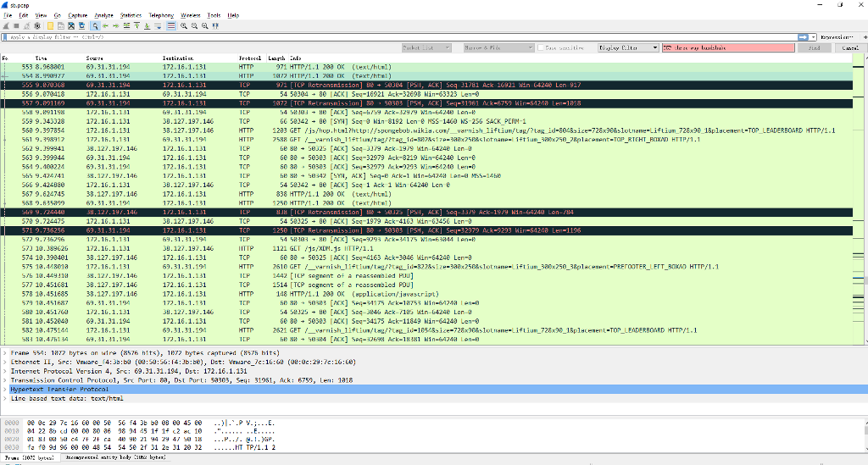Switch to Uncompressed entity body tab
The image size is (868, 465).
click(115, 458)
